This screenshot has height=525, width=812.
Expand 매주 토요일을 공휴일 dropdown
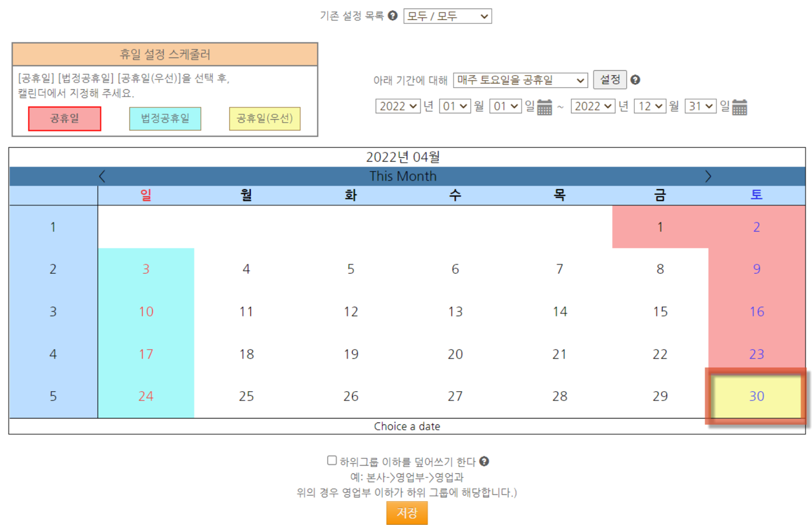pyautogui.click(x=520, y=80)
